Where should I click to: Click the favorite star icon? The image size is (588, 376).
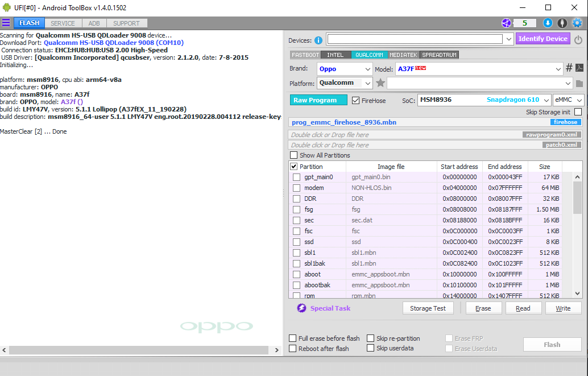point(380,83)
